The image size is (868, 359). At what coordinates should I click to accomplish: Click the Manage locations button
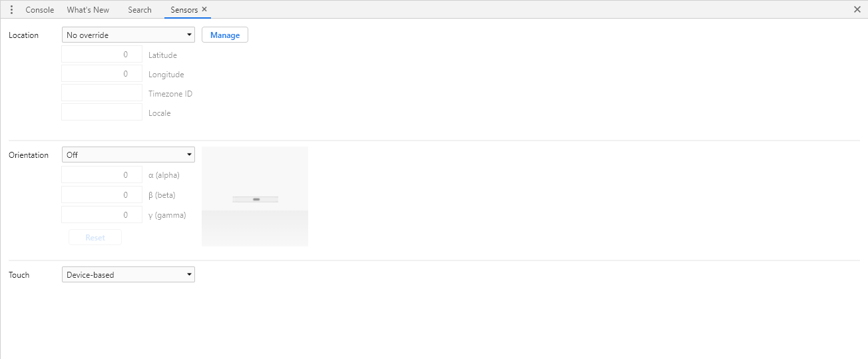225,35
